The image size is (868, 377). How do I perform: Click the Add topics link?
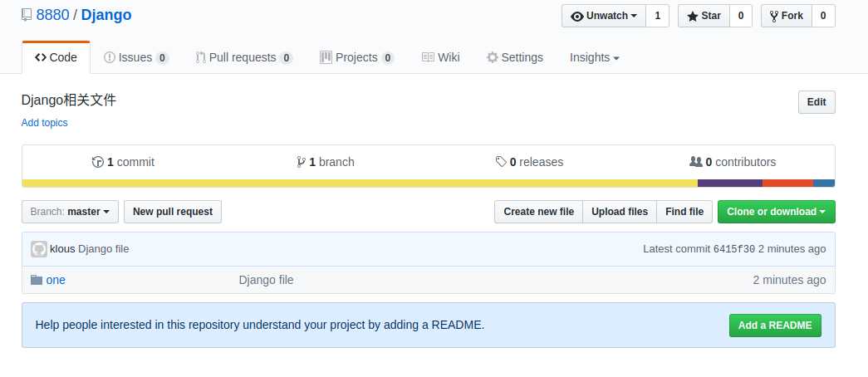click(x=44, y=123)
